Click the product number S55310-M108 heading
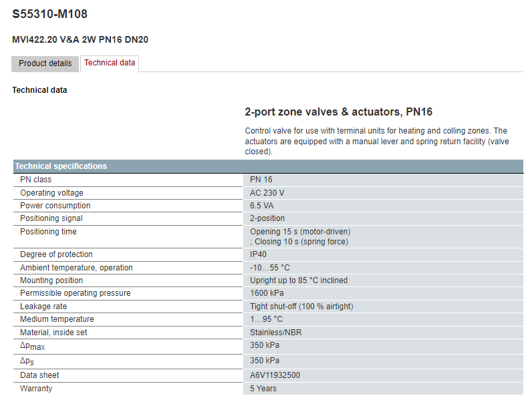This screenshot has width=532, height=396. 50,14
